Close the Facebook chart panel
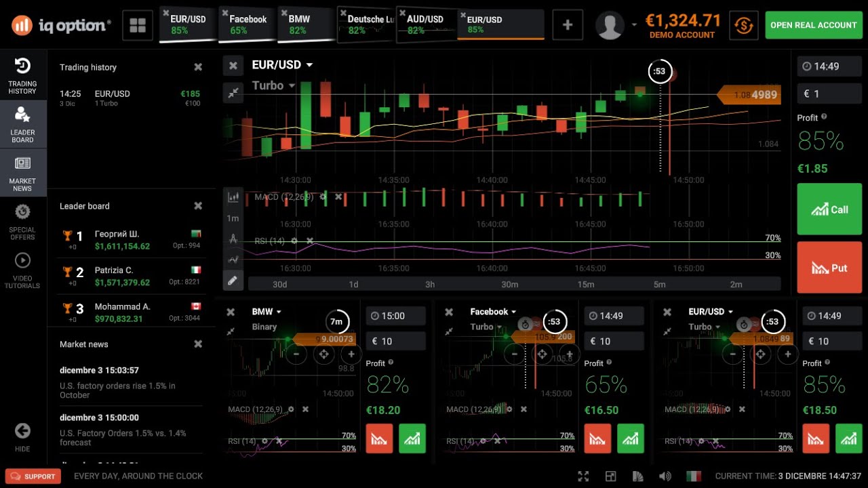This screenshot has width=868, height=488. click(x=449, y=312)
